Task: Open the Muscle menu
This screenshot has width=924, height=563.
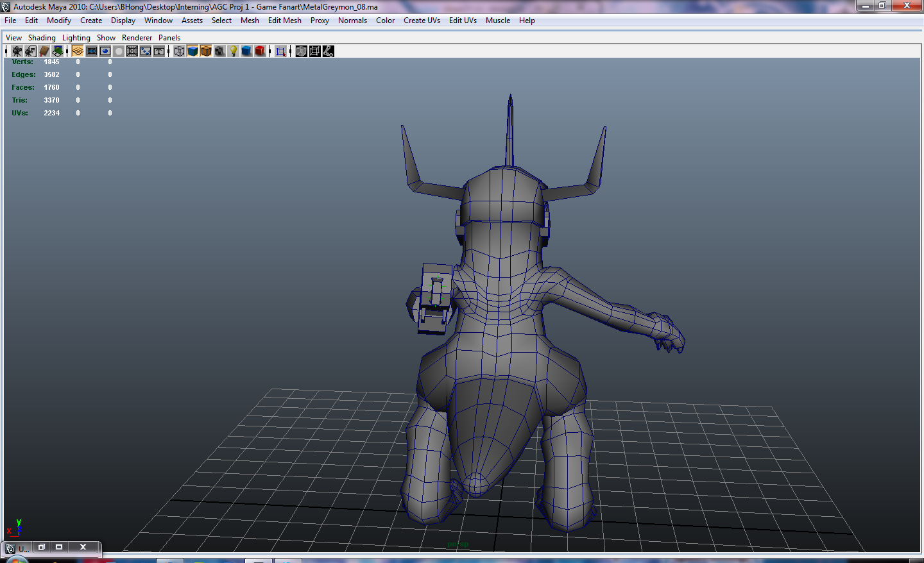Action: pyautogui.click(x=498, y=21)
